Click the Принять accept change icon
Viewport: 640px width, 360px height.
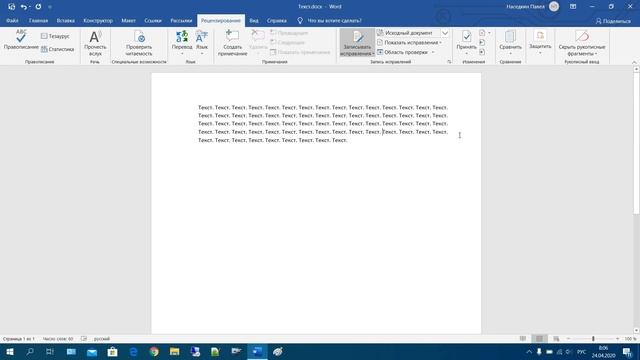point(466,36)
